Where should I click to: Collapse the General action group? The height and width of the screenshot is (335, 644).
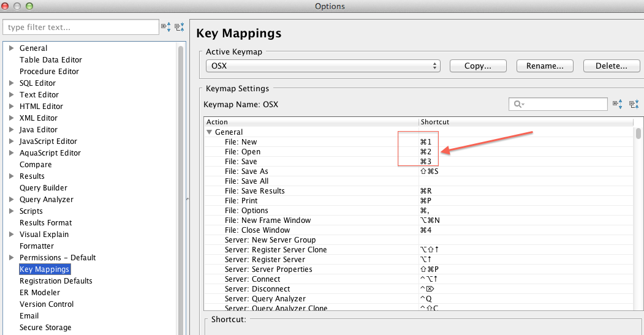[210, 132]
